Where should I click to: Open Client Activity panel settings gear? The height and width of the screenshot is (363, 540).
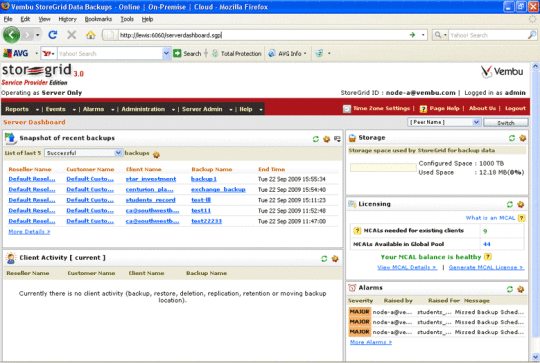pos(335,259)
